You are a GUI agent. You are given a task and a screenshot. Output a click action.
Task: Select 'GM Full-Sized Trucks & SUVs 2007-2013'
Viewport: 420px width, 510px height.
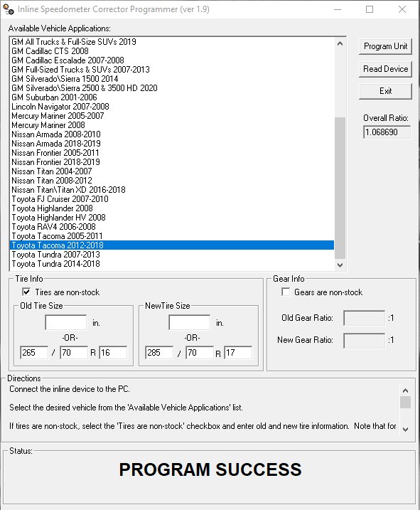[x=172, y=70]
